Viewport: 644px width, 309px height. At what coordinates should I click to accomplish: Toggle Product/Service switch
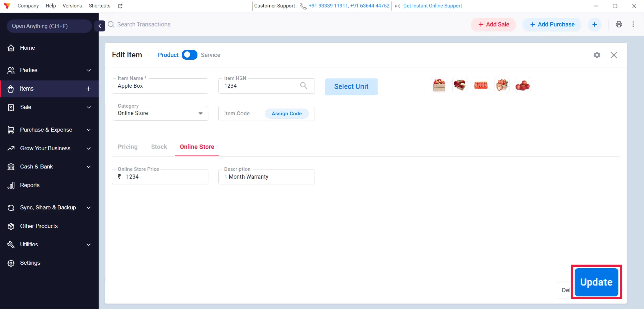coord(189,55)
